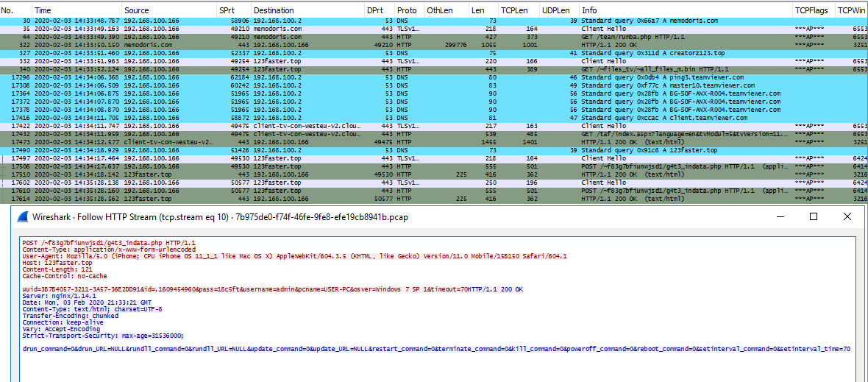The width and height of the screenshot is (868, 382).
Task: Select packet 17602 Client Hello row
Action: point(434,182)
